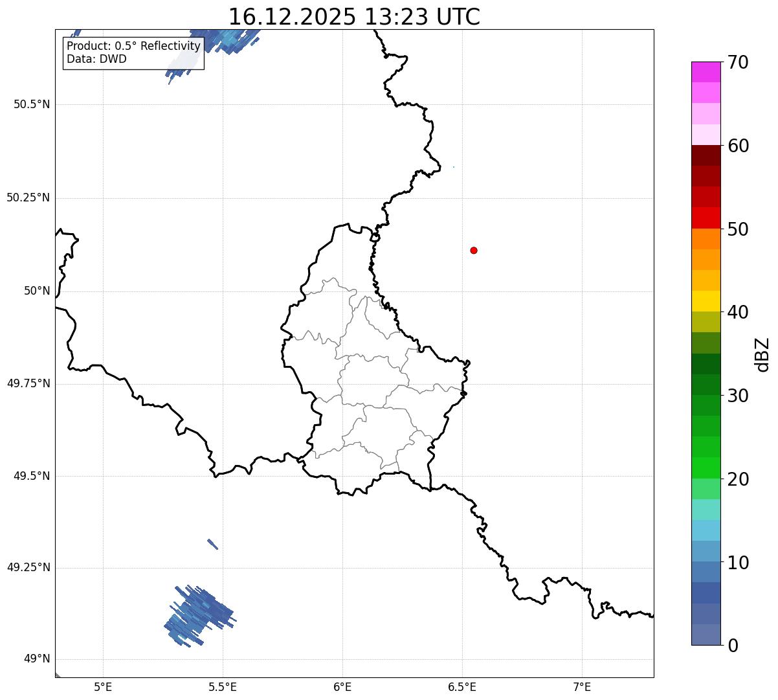Viewport: 778px width, 700px height.
Task: Click the colorbar tick label 60
Action: (x=739, y=146)
